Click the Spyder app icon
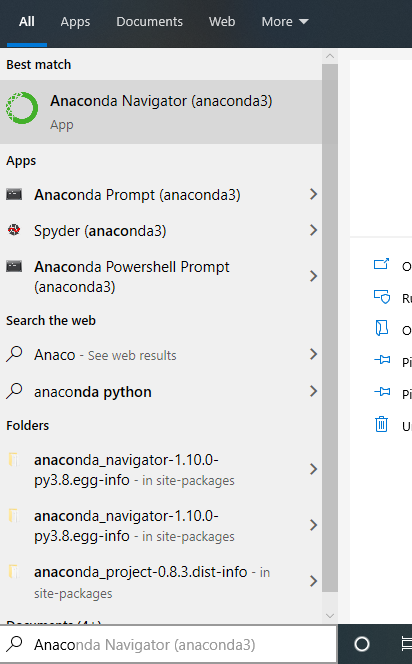This screenshot has width=412, height=664. coord(14,230)
